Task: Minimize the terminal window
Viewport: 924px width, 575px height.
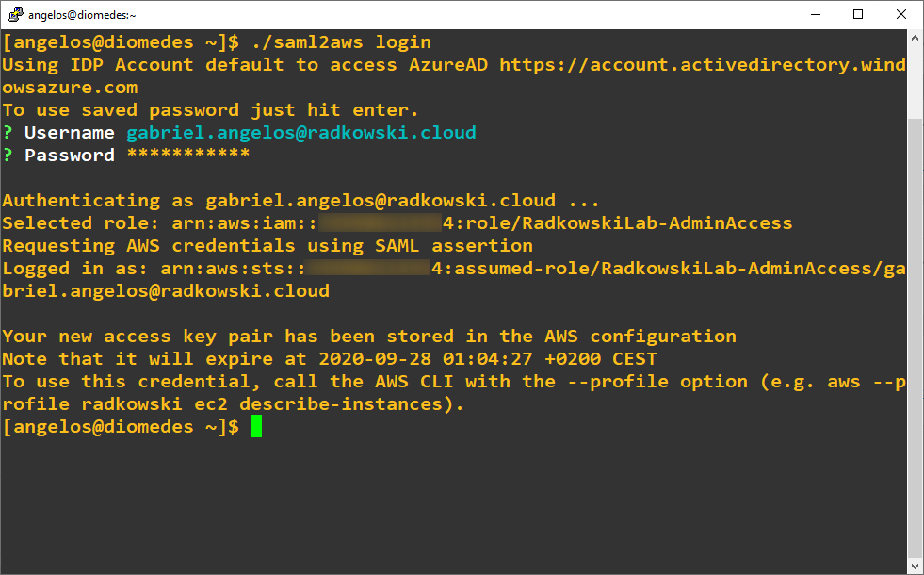Action: (x=816, y=14)
